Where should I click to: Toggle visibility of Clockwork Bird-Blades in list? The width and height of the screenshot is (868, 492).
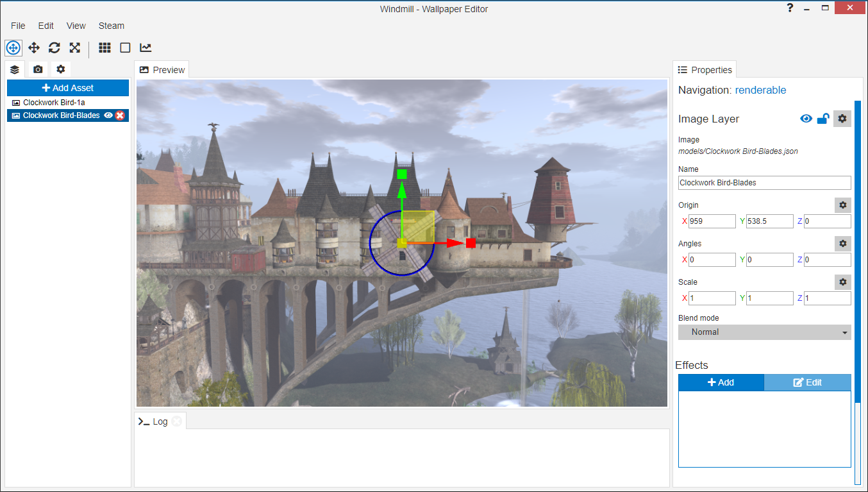[108, 115]
